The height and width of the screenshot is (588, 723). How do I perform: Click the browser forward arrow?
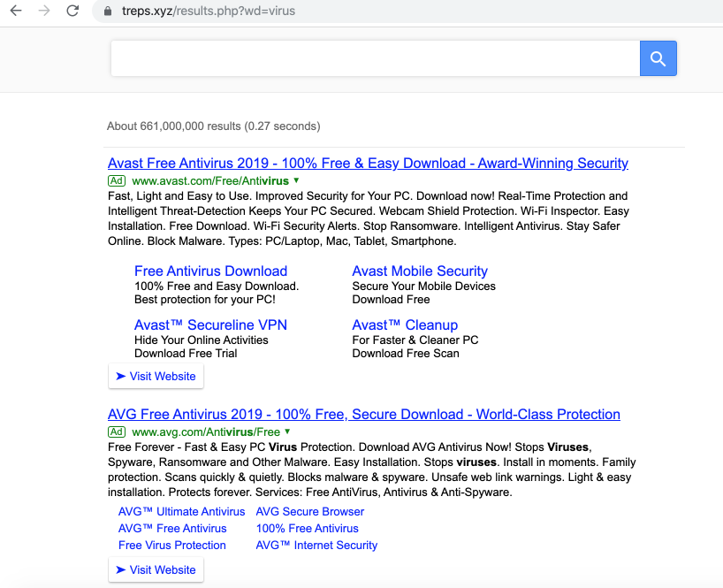pyautogui.click(x=44, y=11)
